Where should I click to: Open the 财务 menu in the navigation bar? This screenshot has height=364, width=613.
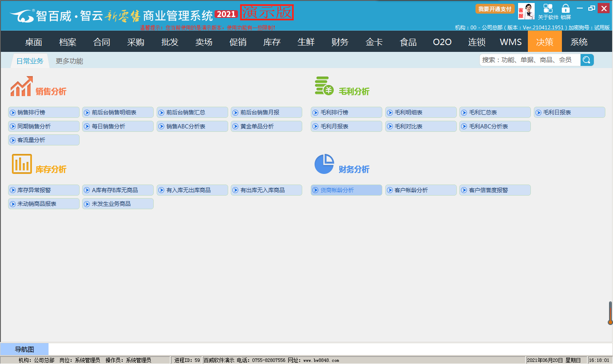340,42
